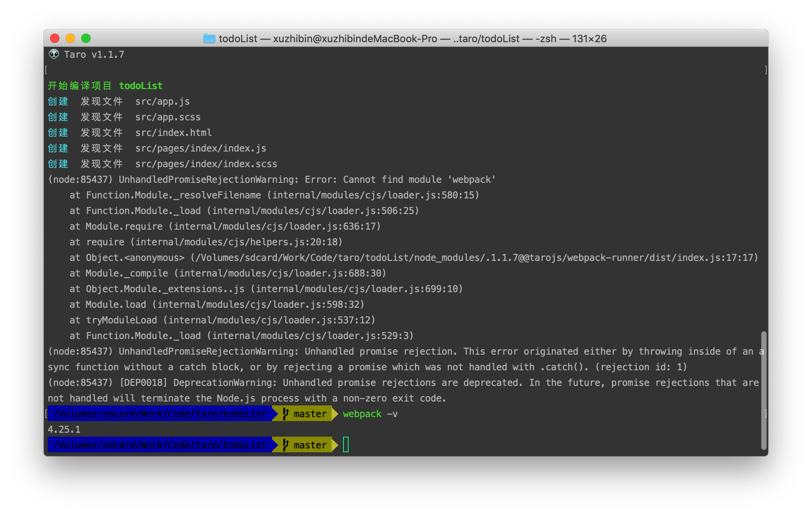812x514 pixels.
Task: Click the 'src/pages/index/index.js' file path
Action: pos(201,148)
